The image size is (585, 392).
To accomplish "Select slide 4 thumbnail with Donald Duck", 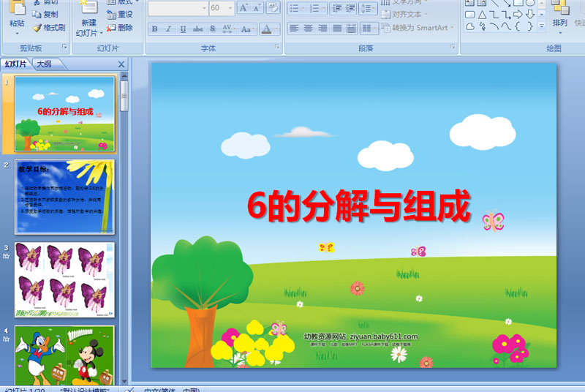I will click(64, 355).
